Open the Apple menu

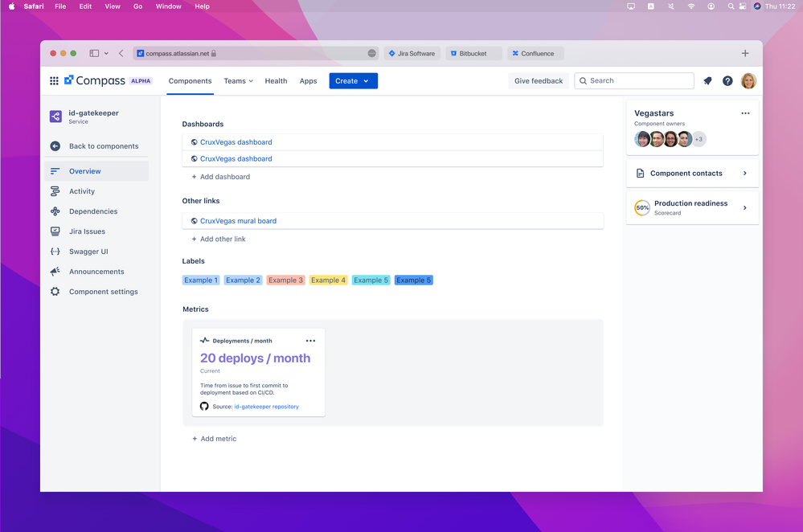(11, 6)
